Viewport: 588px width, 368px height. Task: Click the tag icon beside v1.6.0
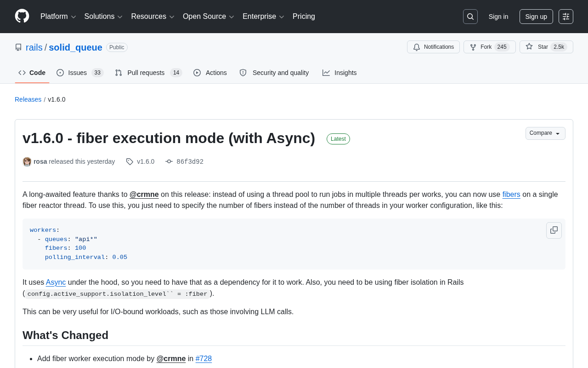point(130,161)
